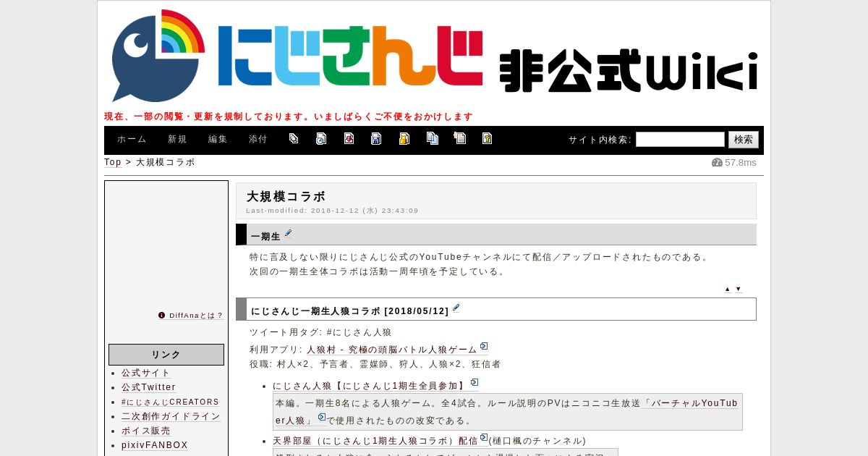The width and height of the screenshot is (868, 456).
Task: Click the 検索 search button
Action: point(744,140)
